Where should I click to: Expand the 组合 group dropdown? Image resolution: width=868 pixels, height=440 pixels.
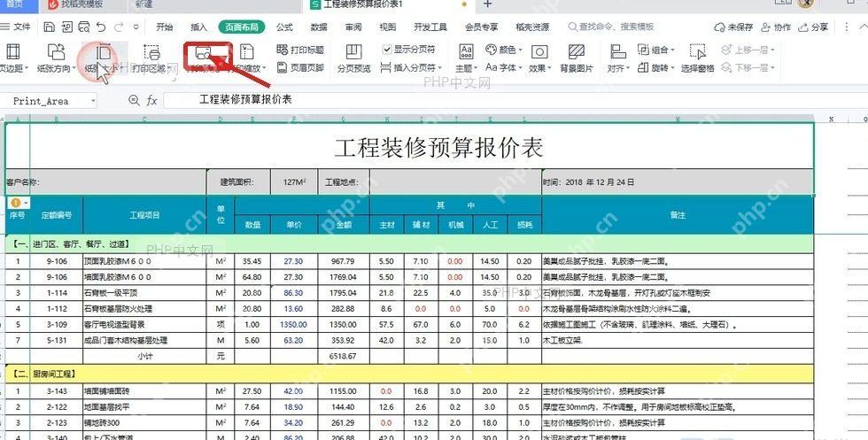672,50
